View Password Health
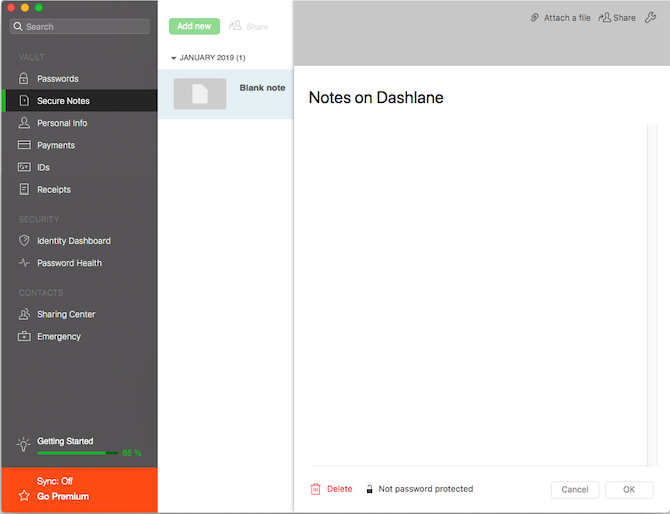 [80, 263]
